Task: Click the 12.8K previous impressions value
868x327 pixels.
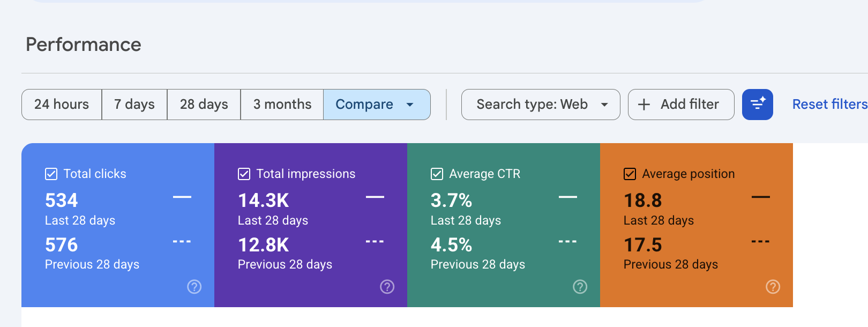Action: click(264, 245)
